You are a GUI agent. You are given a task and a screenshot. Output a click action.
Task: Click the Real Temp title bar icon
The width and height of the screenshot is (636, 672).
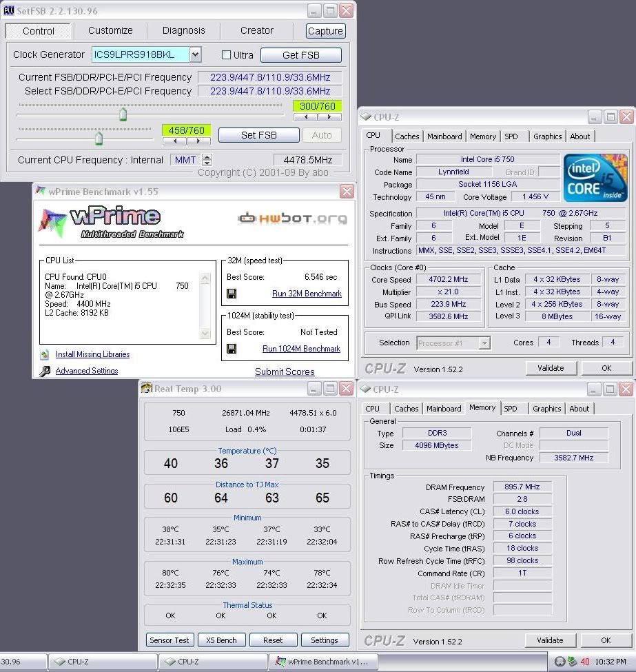(x=147, y=388)
